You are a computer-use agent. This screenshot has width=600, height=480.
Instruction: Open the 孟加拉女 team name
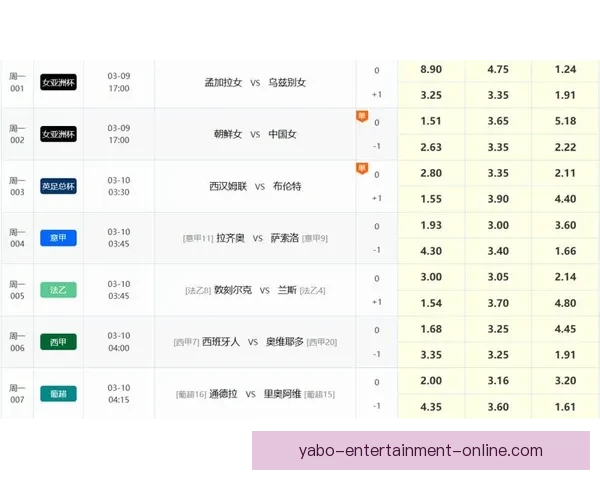pyautogui.click(x=223, y=82)
